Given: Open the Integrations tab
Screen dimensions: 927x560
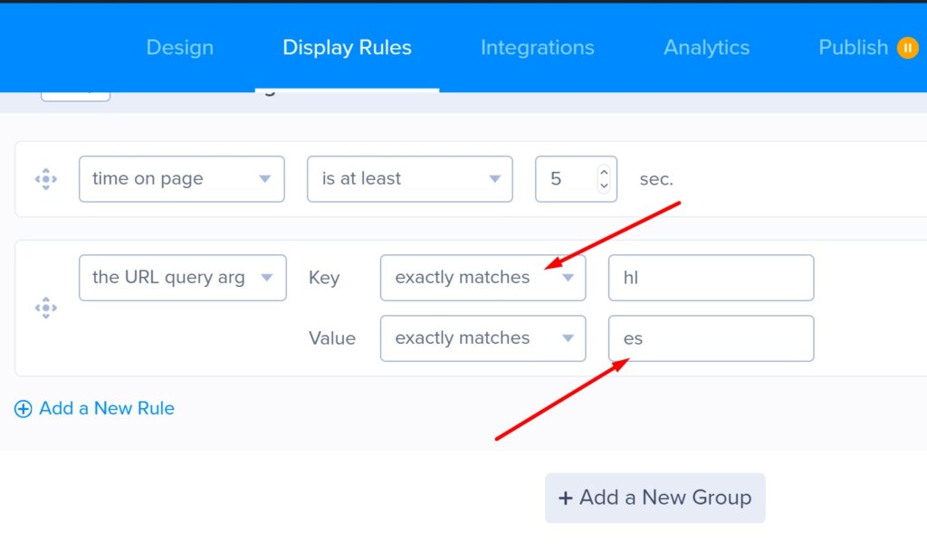Looking at the screenshot, I should point(537,48).
